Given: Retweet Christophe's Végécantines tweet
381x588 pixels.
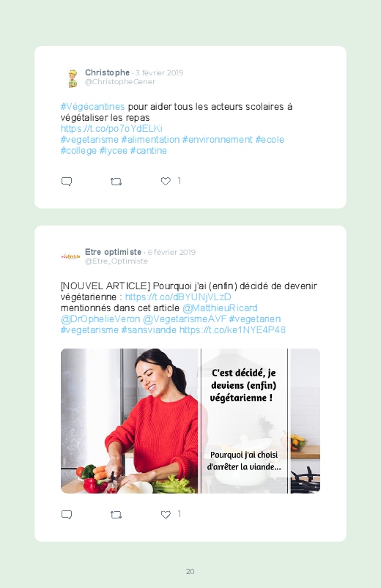Looking at the screenshot, I should click(x=116, y=182).
